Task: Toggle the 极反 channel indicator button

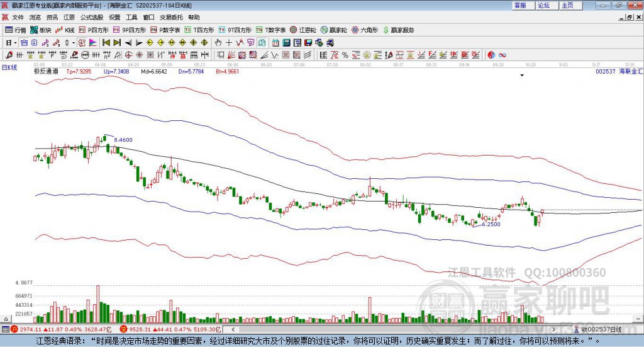Action: click(82, 42)
